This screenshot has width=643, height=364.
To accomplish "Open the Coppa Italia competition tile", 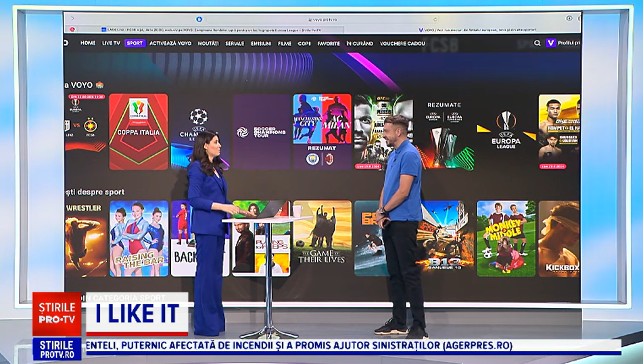I will (139, 132).
